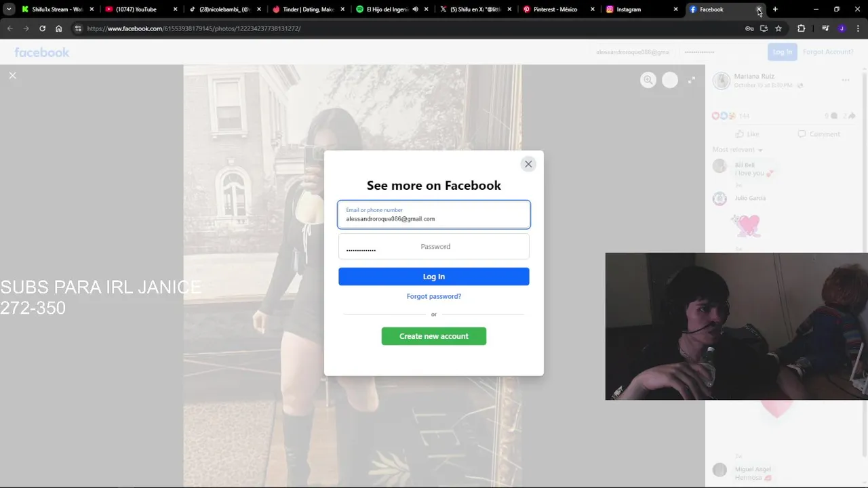Expand the Most relevant comments dropdown
The image size is (868, 488).
click(x=738, y=150)
